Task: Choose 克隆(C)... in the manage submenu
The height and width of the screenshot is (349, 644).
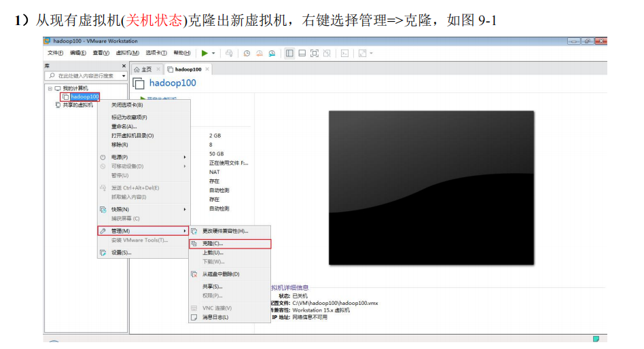Action: (230, 244)
